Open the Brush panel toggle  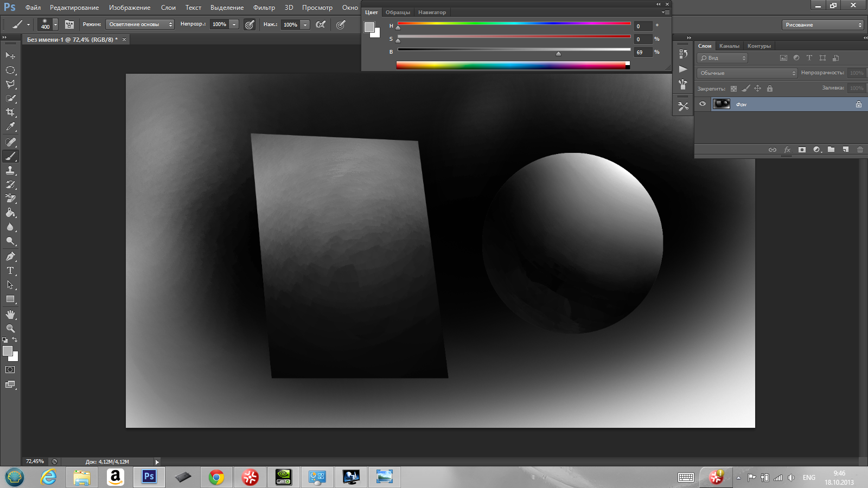pos(69,24)
